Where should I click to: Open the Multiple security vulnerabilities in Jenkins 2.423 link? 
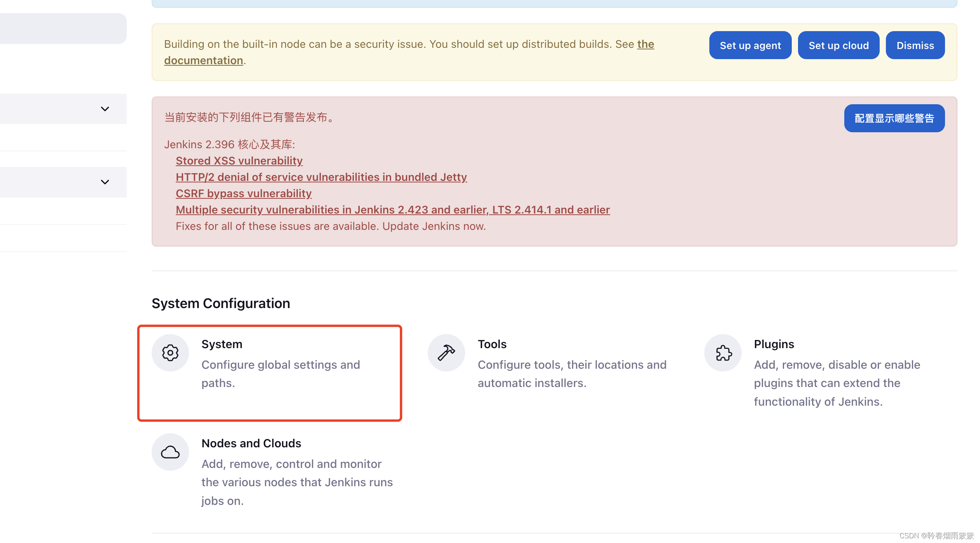tap(393, 210)
